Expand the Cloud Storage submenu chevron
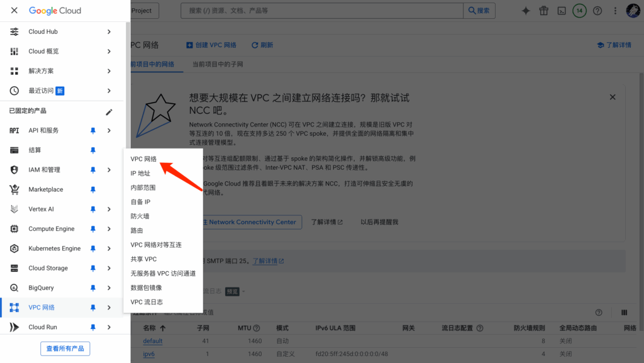644x363 pixels. [x=109, y=268]
